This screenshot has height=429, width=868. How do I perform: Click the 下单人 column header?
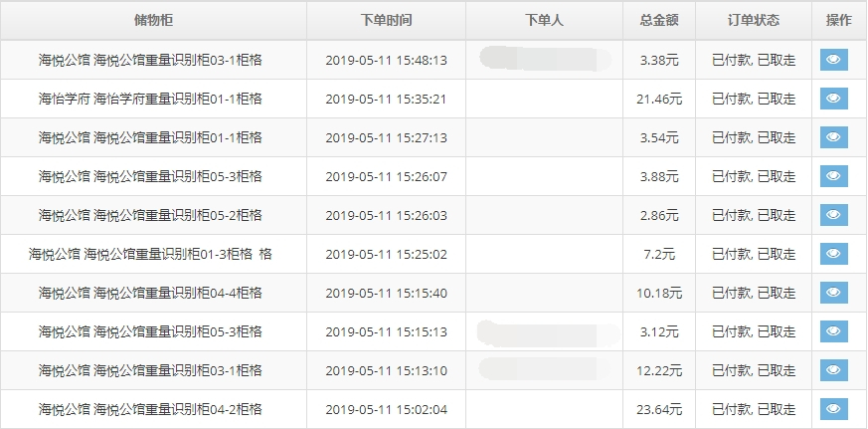tap(545, 20)
